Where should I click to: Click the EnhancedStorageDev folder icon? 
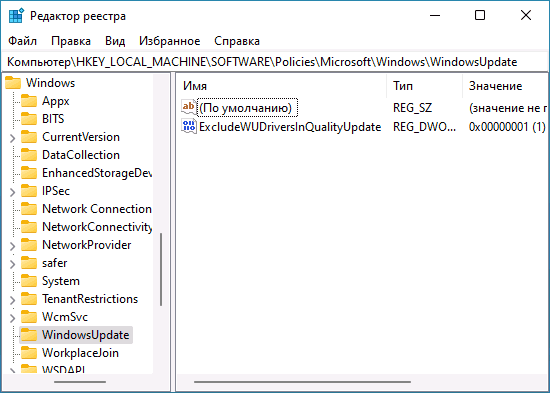[x=29, y=173]
